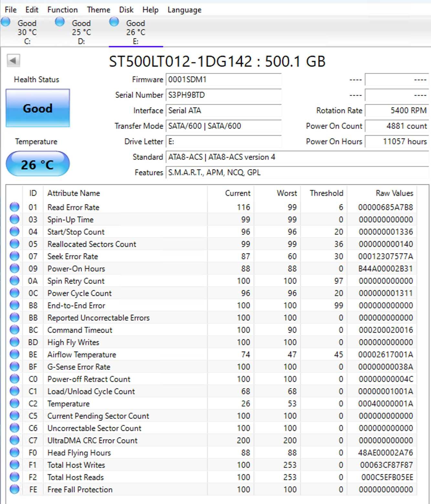
Task: Click the Health Status label
Action: pyautogui.click(x=37, y=79)
